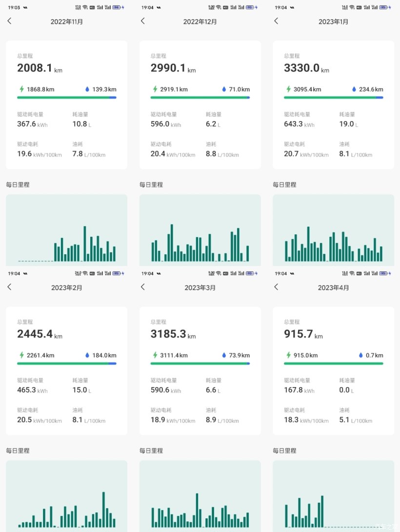Tap fuel drop icon beside 71.0km
This screenshot has height=532, width=400.
224,89
